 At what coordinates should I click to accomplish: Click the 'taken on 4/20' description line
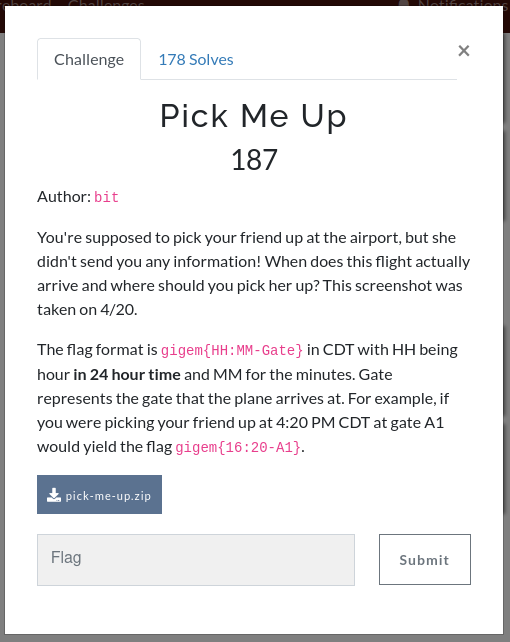pyautogui.click(x=87, y=310)
